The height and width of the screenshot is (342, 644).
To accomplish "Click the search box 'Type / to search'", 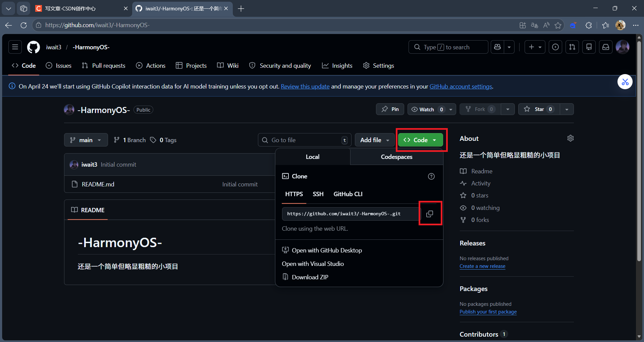I will click(448, 47).
